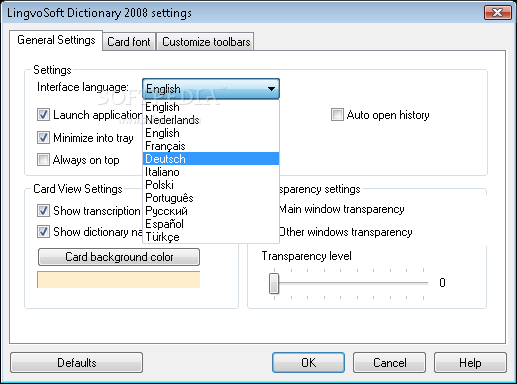Pick Italiano in the language list
Image resolution: width=517 pixels, height=384 pixels.
tap(211, 172)
